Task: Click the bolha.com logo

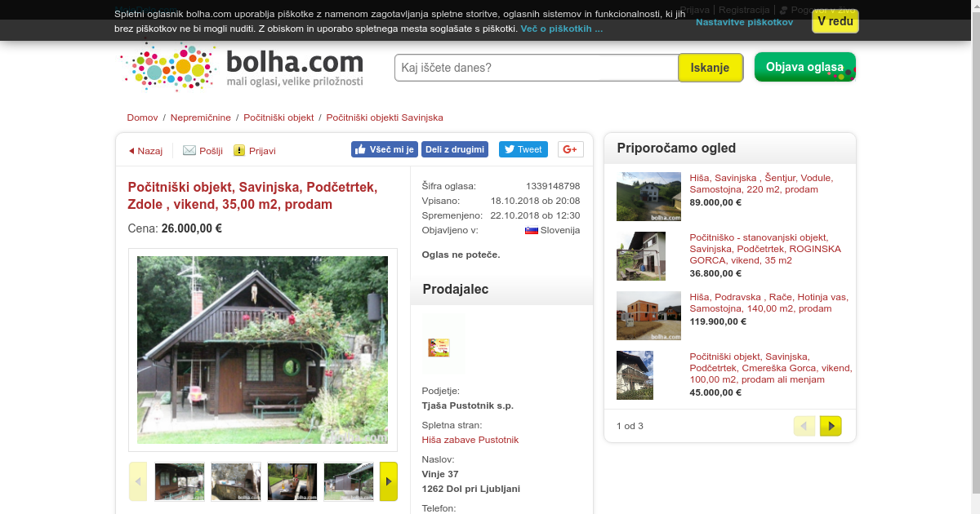Action: pyautogui.click(x=242, y=67)
